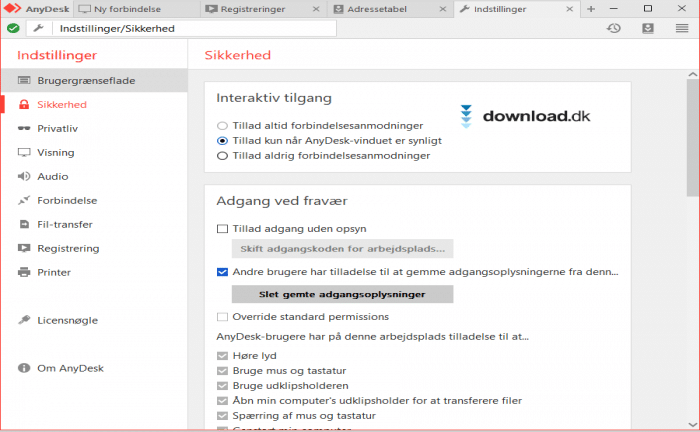Viewport: 700px width, 432px height.
Task: Click the green connection status checkmark icon
Action: click(13, 29)
